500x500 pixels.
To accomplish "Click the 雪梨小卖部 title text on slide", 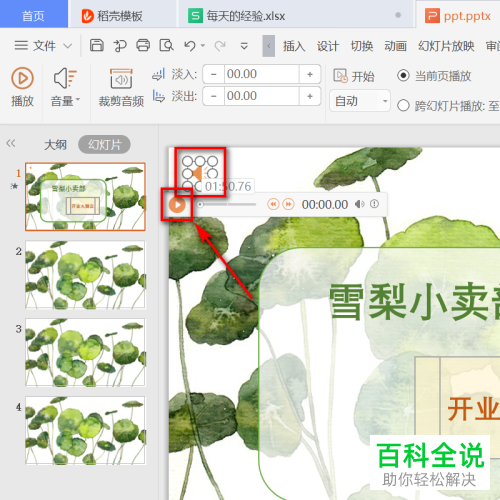I will 414,302.
